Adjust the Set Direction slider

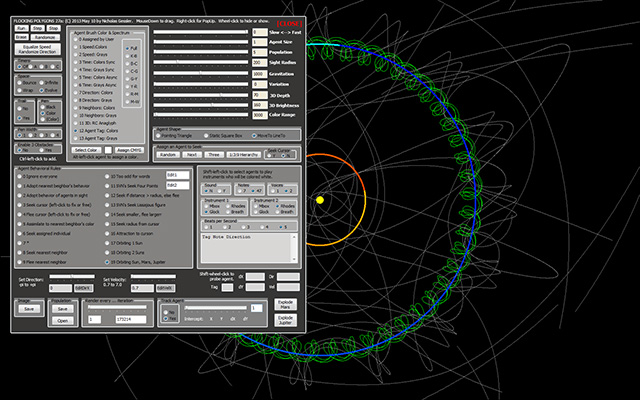coord(72,276)
